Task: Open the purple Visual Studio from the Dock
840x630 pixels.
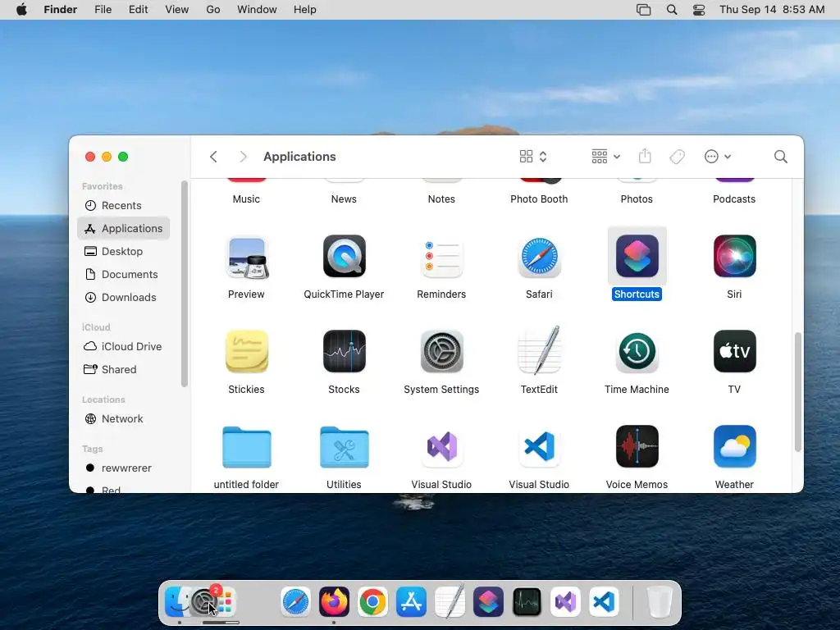Action: [x=565, y=601]
